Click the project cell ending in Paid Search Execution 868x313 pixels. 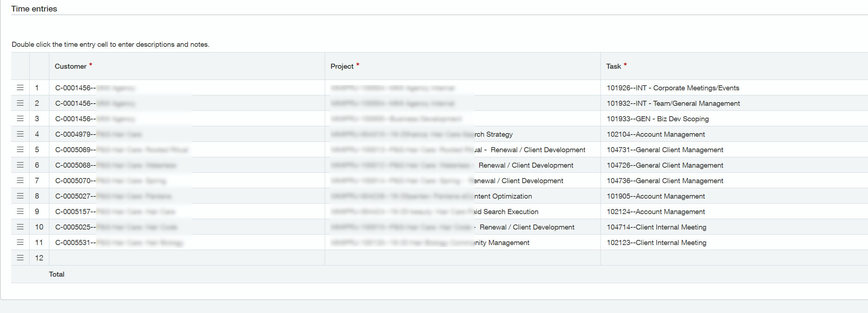pos(463,212)
